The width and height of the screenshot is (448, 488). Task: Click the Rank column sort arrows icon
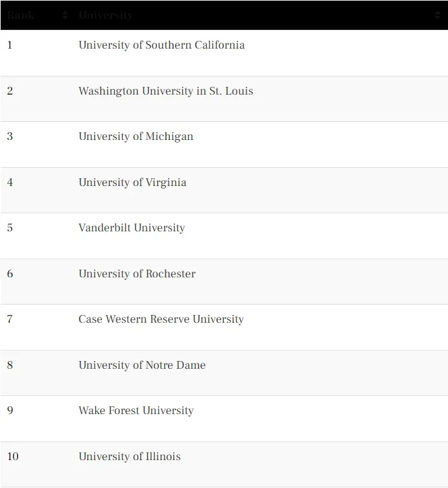pyautogui.click(x=65, y=16)
